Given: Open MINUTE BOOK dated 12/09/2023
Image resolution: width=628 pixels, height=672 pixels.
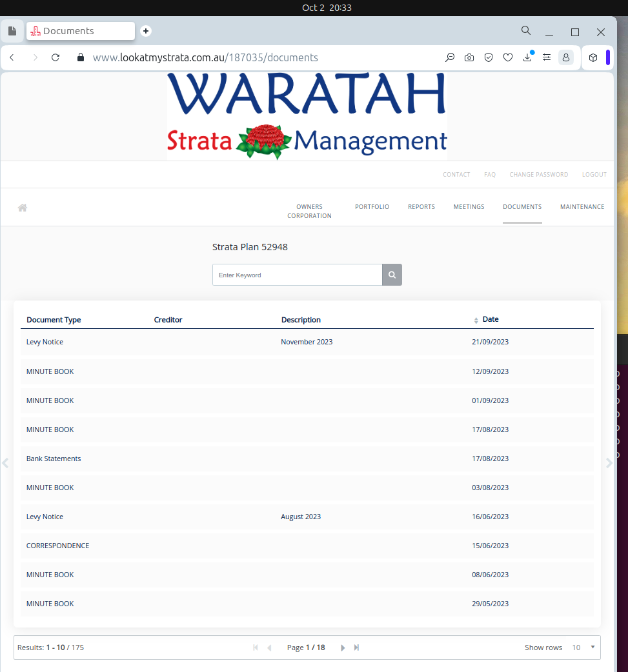Looking at the screenshot, I should [307, 371].
